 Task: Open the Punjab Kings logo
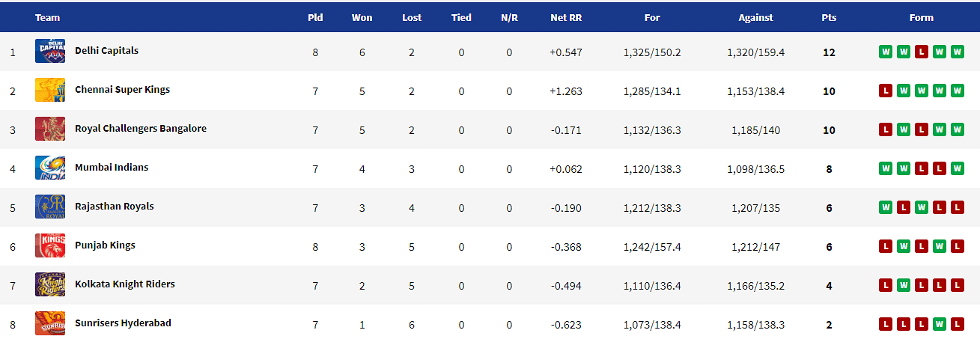[x=50, y=245]
